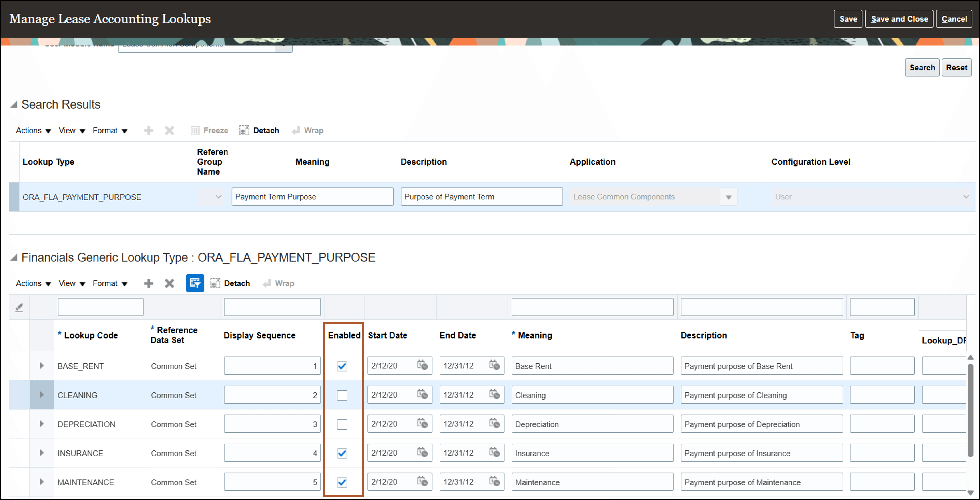Sort by the Lookup Code column header
This screenshot has height=500, width=980.
pyautogui.click(x=91, y=335)
